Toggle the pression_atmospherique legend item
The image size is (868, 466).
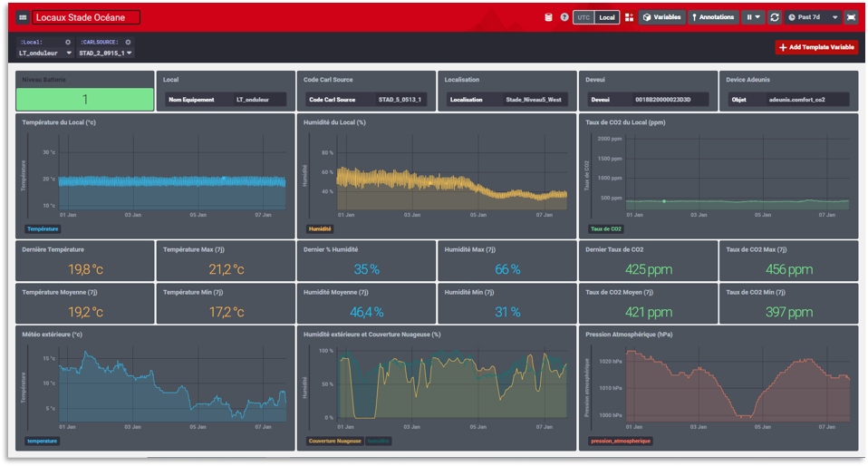pos(621,441)
